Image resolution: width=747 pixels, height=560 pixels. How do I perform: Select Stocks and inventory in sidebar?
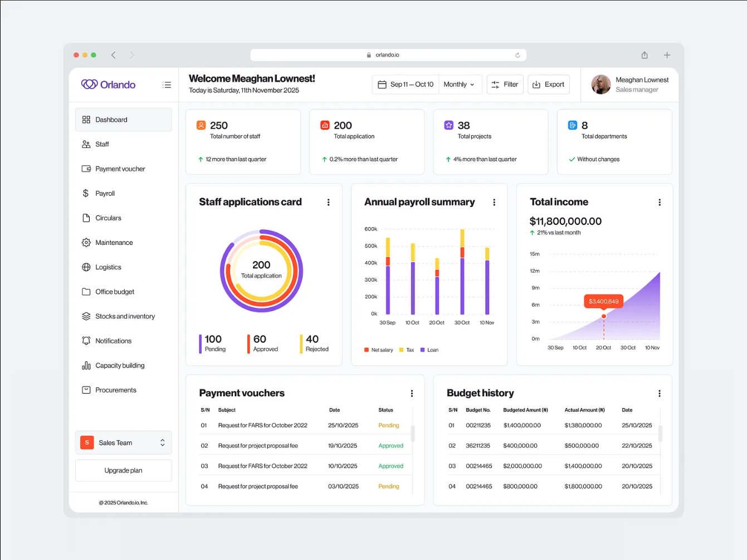[x=125, y=317]
